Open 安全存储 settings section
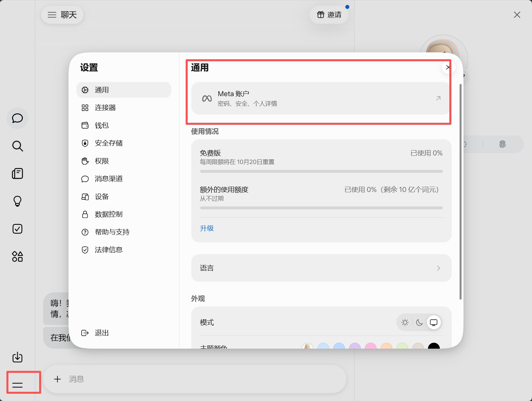 coord(124,143)
